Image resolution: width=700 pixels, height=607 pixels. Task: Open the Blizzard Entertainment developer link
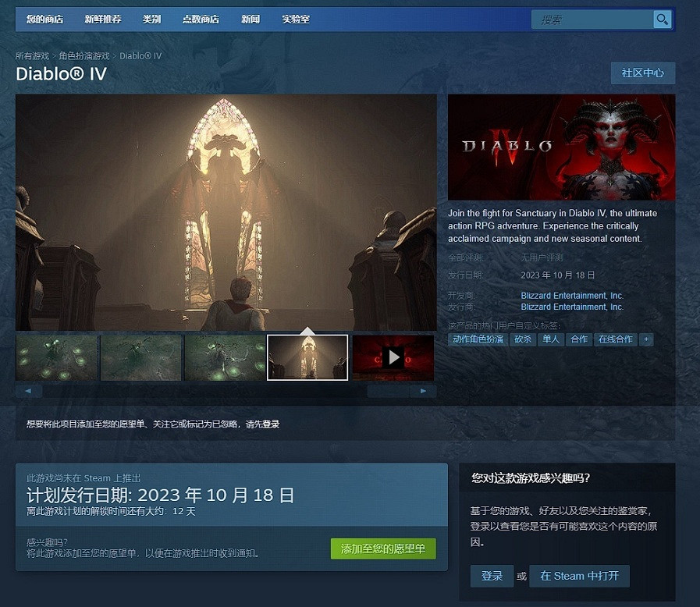tap(572, 296)
